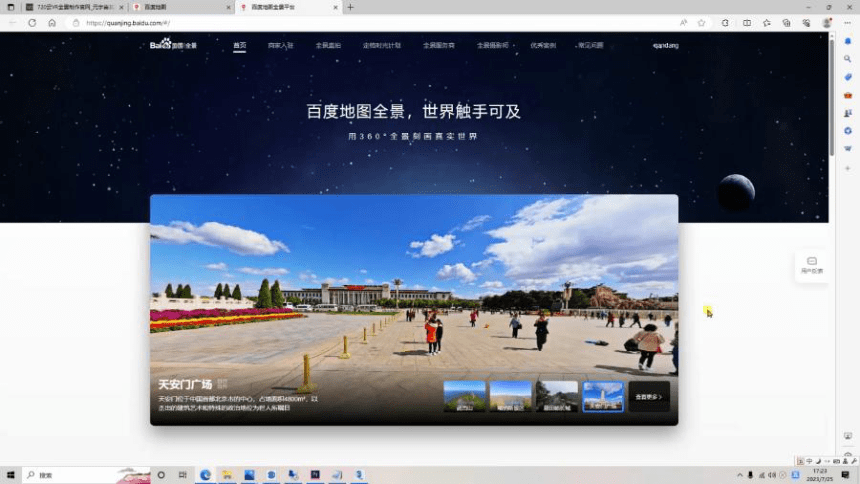Click the site info lock icon
The height and width of the screenshot is (484, 860).
76,23
